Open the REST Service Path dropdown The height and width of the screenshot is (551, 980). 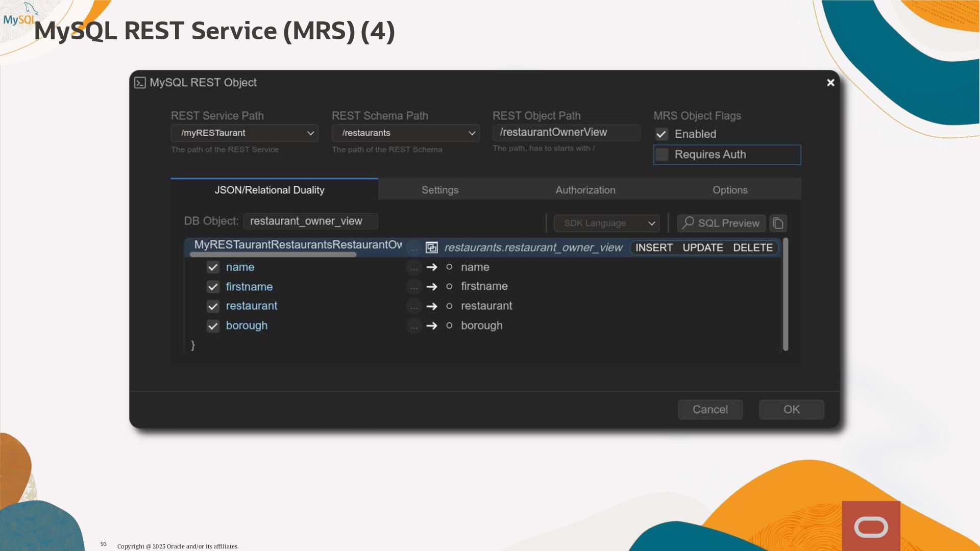coord(244,133)
